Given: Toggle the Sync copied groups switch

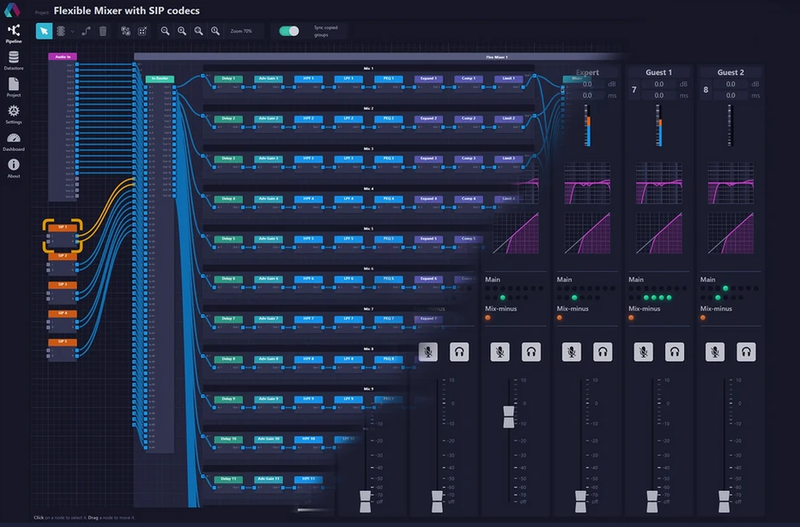Looking at the screenshot, I should pos(289,31).
